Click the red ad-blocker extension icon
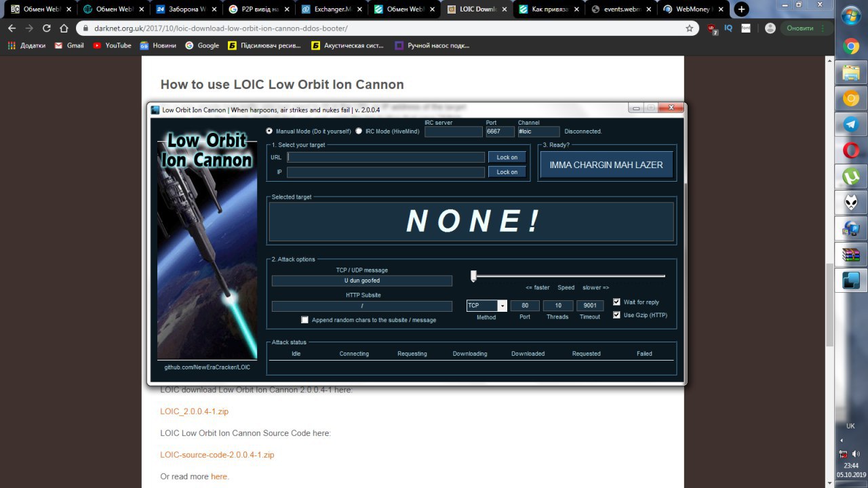 711,28
